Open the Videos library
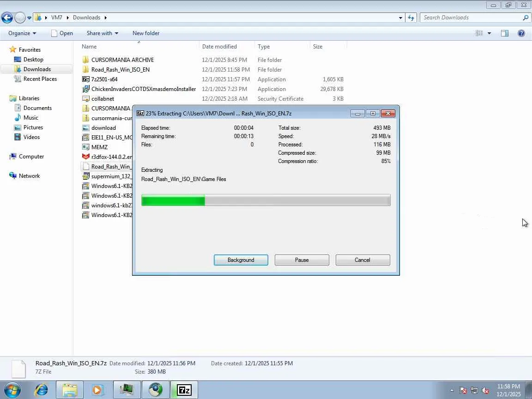 (x=31, y=137)
